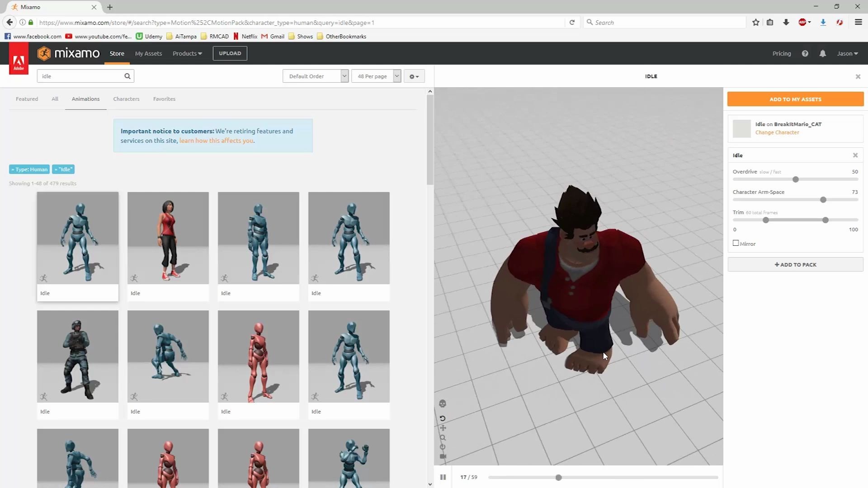Open My Assets in the top navigation
Viewport: 868px width, 488px height.
(x=148, y=53)
